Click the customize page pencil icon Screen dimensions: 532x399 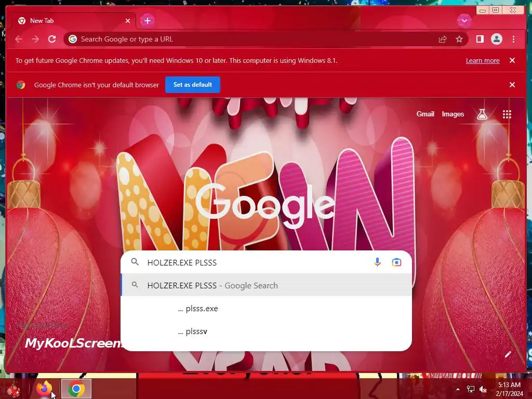(x=508, y=355)
